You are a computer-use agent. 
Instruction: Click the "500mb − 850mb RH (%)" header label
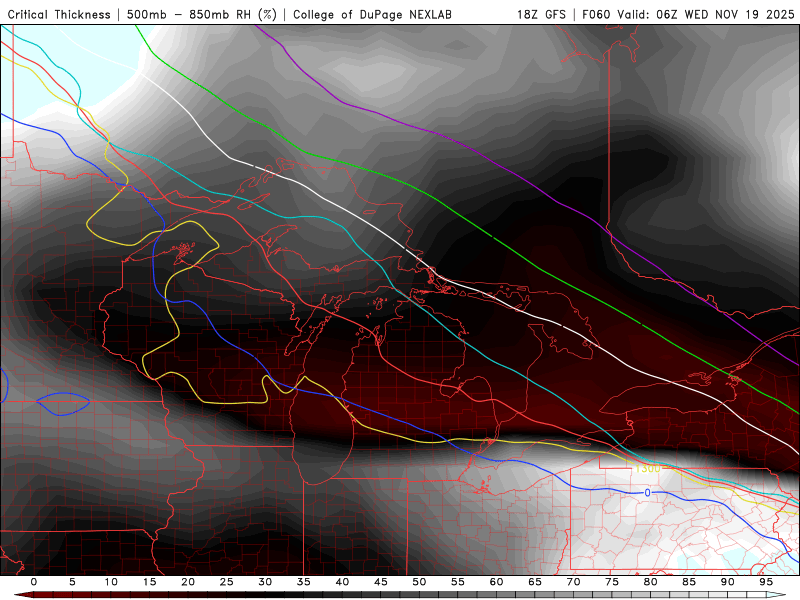point(202,14)
